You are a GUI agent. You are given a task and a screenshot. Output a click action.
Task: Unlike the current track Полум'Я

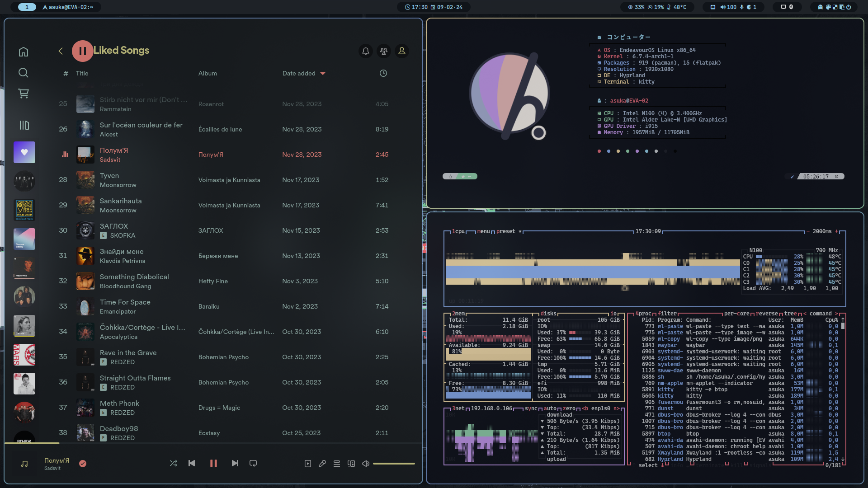tap(83, 464)
